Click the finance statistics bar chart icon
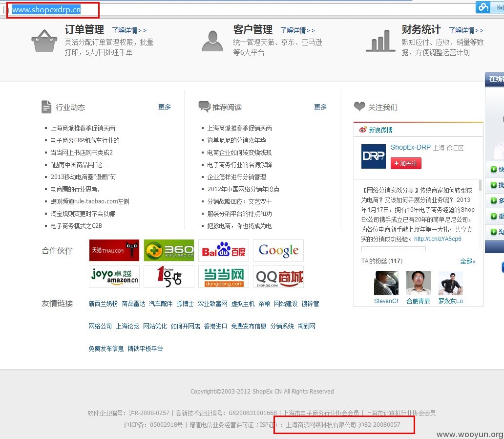The height and width of the screenshot is (439, 504). (380, 41)
